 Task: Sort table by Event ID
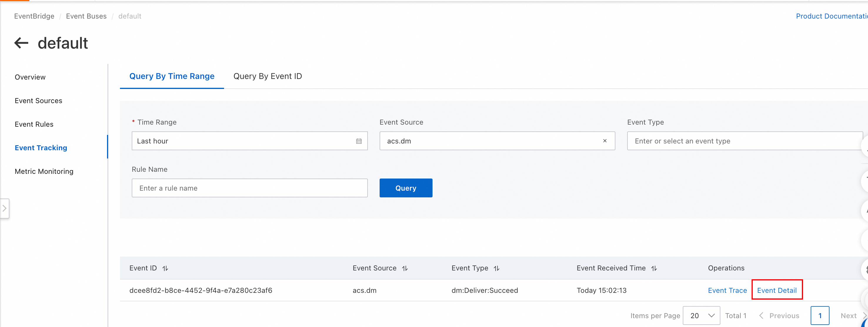165,268
